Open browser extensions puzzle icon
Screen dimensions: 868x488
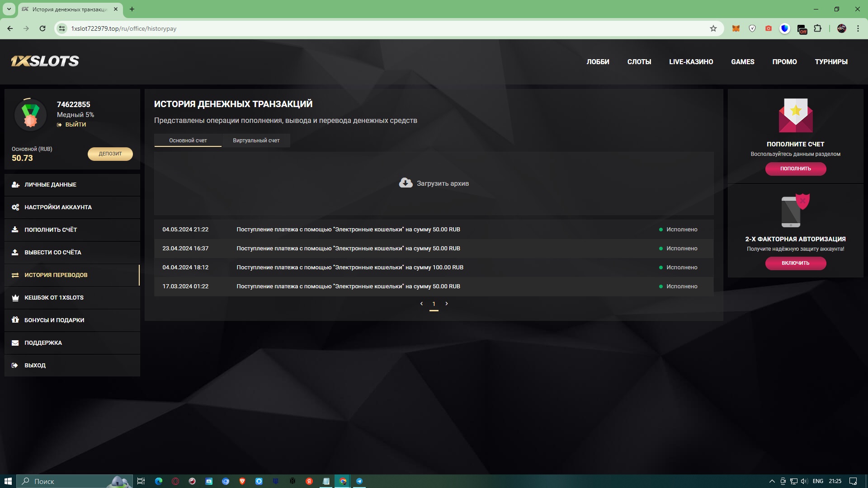point(818,28)
